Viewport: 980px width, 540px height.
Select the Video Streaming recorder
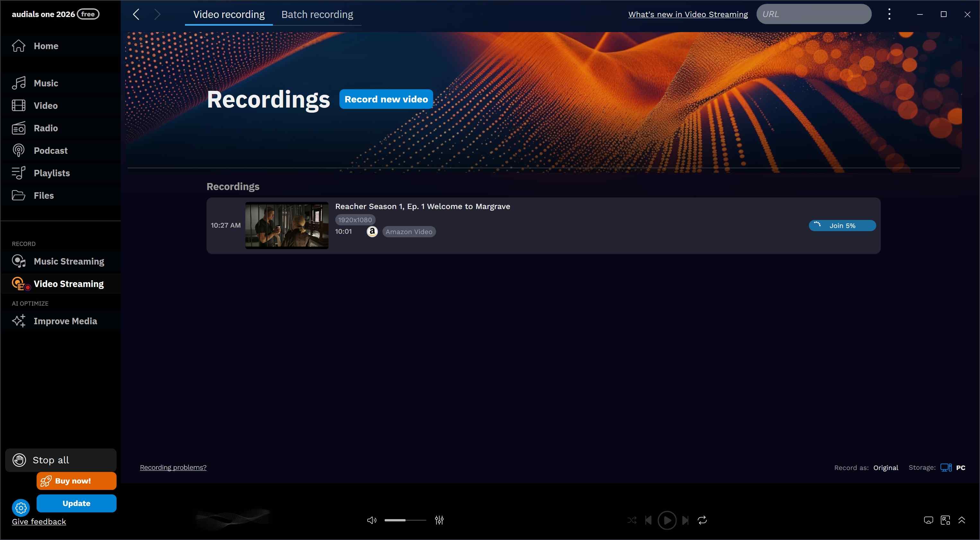[x=68, y=283]
